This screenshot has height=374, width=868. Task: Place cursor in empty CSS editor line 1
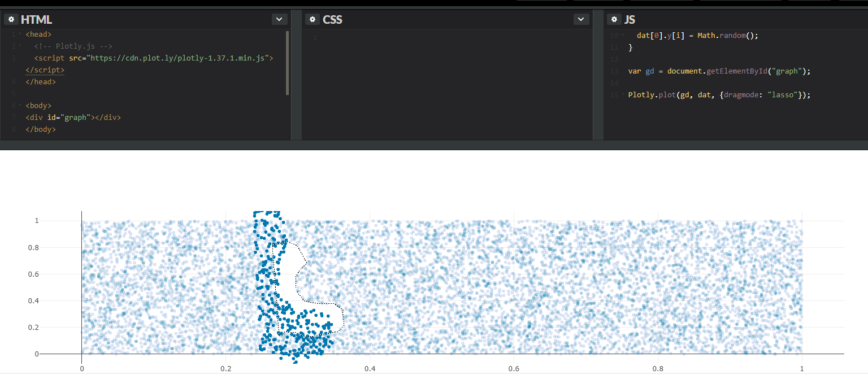pyautogui.click(x=452, y=38)
